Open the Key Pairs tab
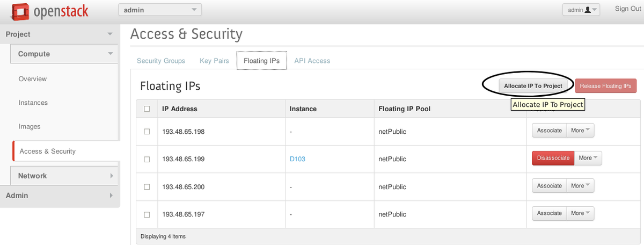 click(x=214, y=61)
